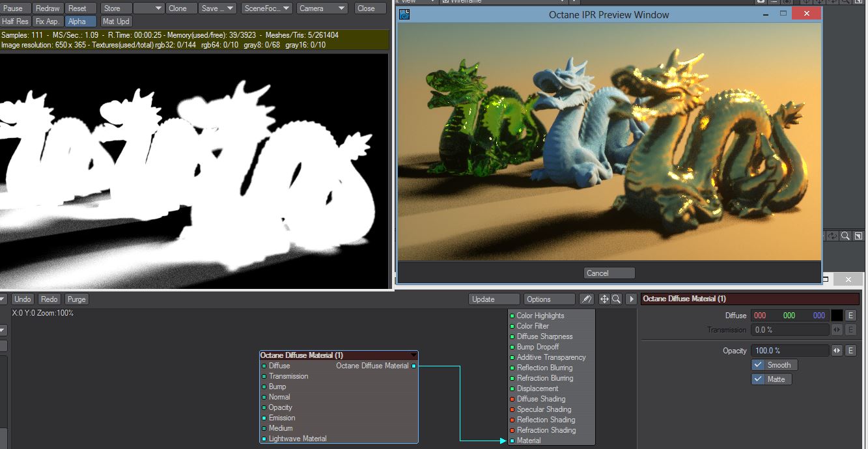Screen dimensions: 868x449
Task: Click the Color Highlights port on Surface node
Action: coord(512,316)
